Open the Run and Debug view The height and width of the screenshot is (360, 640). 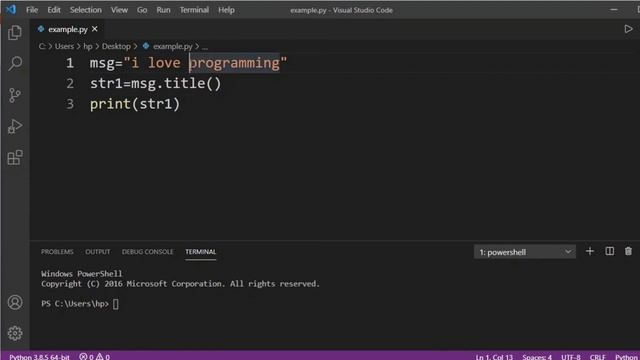[15, 127]
